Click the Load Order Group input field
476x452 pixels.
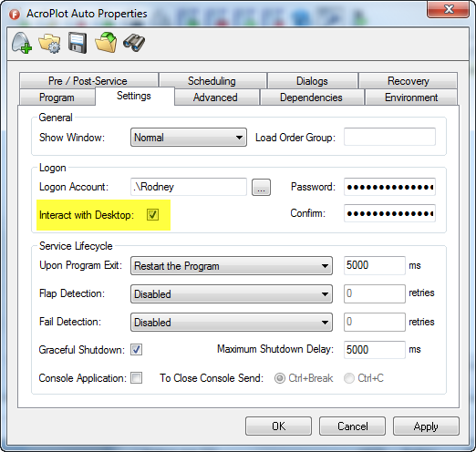(x=389, y=137)
